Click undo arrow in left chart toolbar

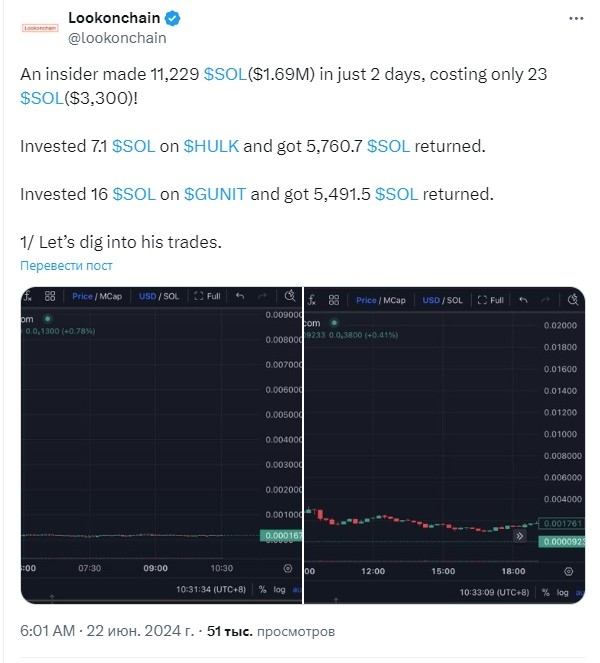pos(240,296)
